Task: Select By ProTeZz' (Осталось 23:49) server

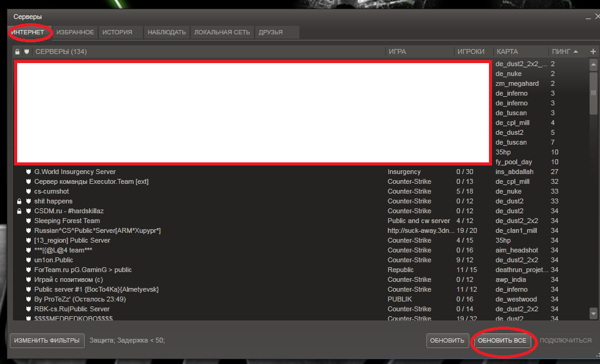Action: pos(301,300)
